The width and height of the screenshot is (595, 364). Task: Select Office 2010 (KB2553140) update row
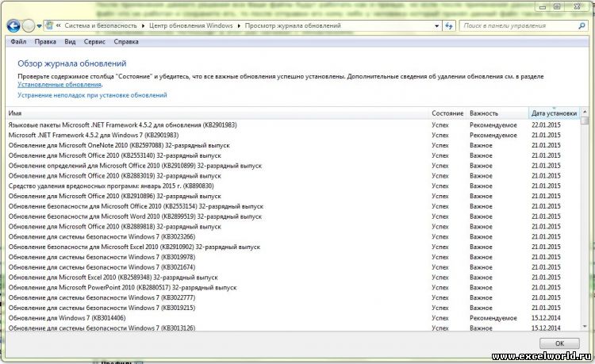click(293, 155)
